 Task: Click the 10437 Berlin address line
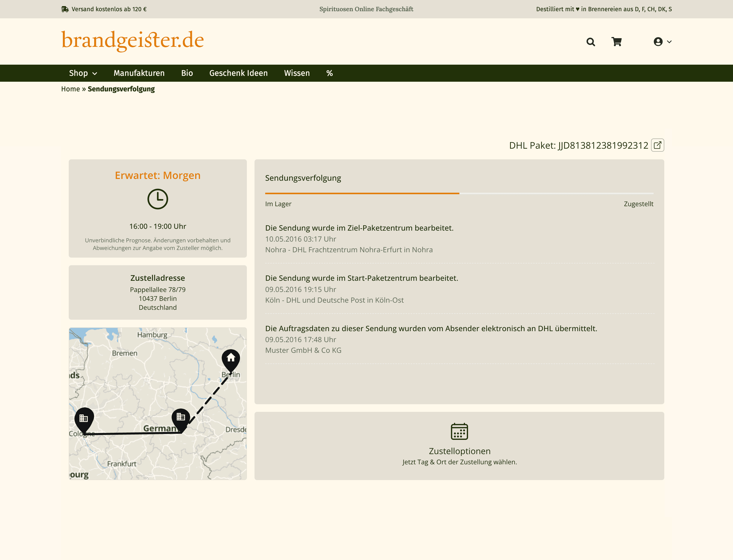pyautogui.click(x=158, y=299)
